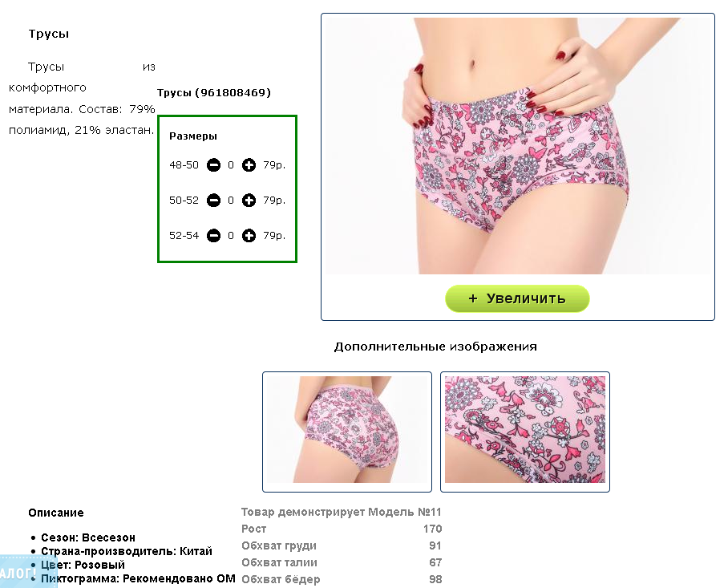Screen dimensions: 728x588
Task: Click the Модель №11 model info line
Action: (342, 512)
